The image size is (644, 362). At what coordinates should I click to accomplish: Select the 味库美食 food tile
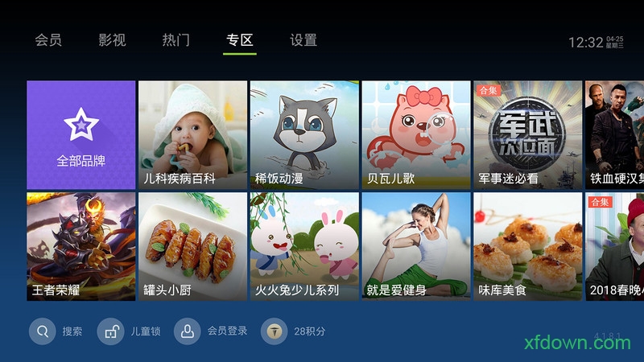point(528,247)
